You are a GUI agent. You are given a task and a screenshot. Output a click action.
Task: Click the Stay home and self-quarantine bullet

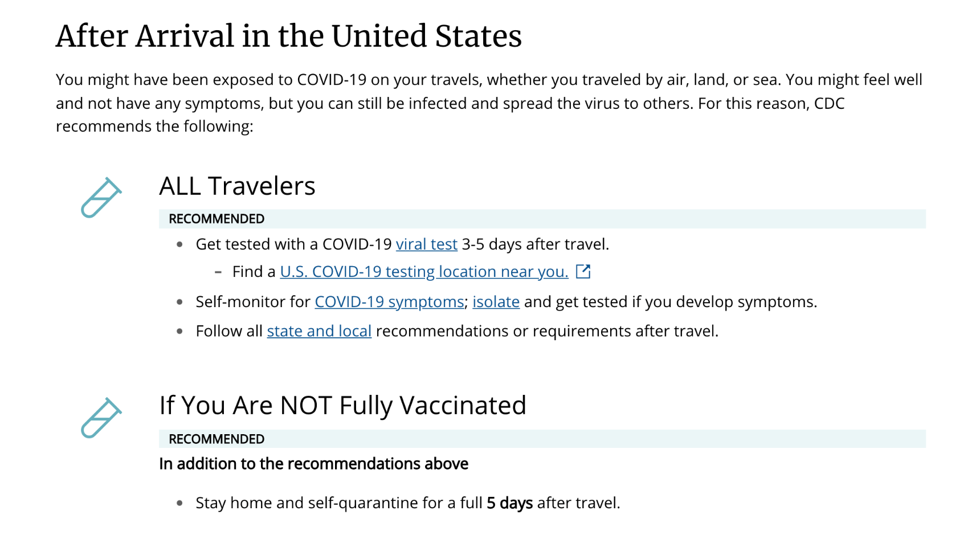pyautogui.click(x=408, y=503)
